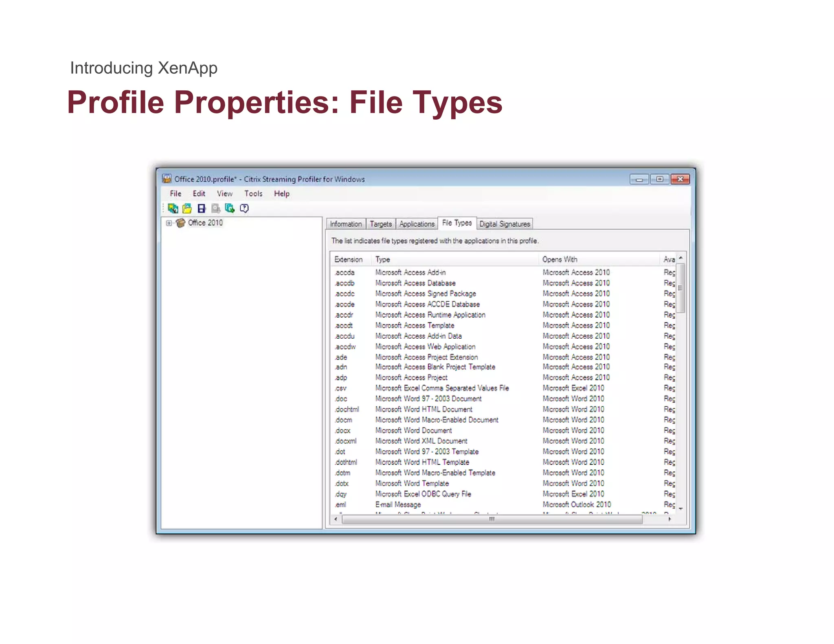Minimize the Citrix Streaming Profiler window
Viewport: 834px width, 644px height.
(639, 179)
